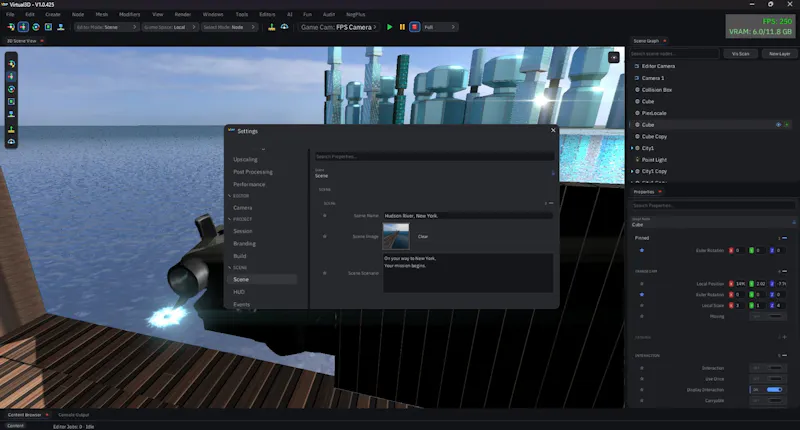Click the cloud dome icon in top toolbar

284,27
